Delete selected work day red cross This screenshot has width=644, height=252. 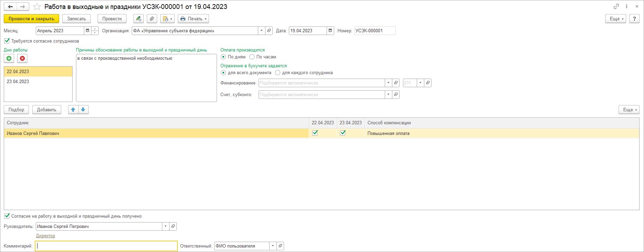pyautogui.click(x=22, y=58)
